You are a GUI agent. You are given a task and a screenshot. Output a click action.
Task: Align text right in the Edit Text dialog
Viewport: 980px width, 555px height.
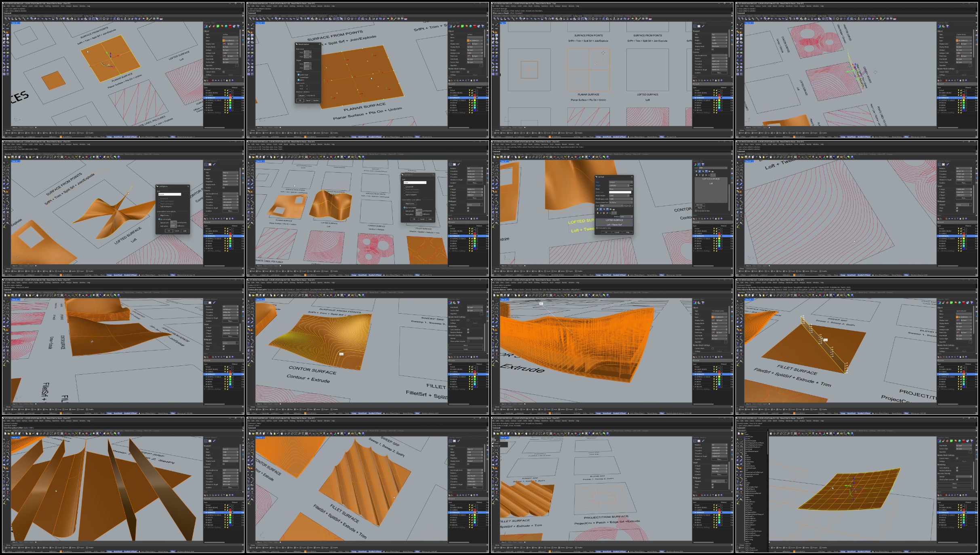(604, 209)
